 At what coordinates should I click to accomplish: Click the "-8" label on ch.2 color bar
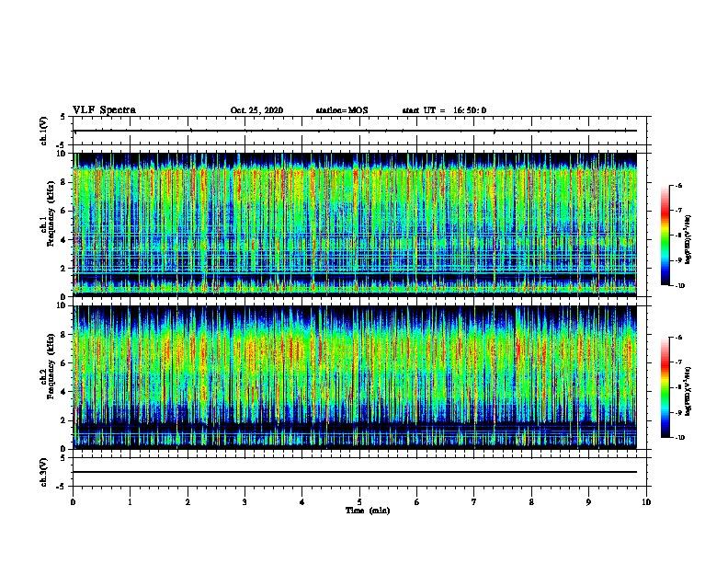678,387
